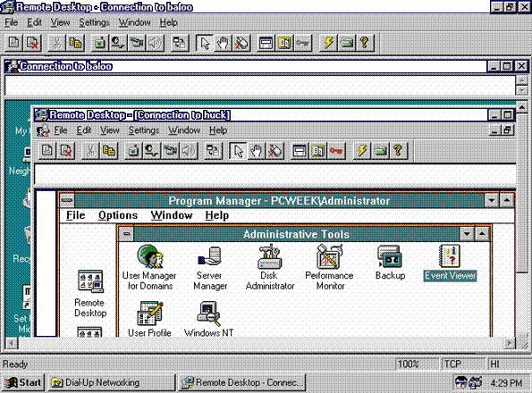Open View menu in huck Remote Desktop window
The image size is (532, 393).
(110, 130)
